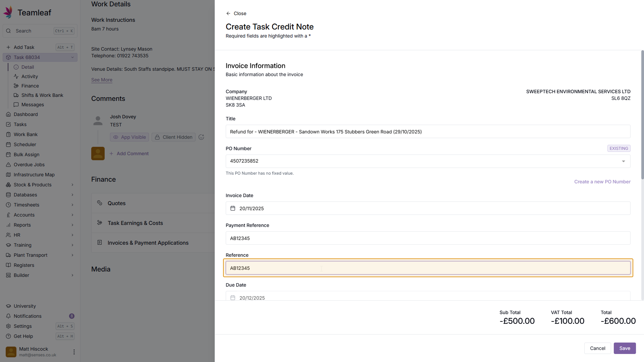Click the Save button
The width and height of the screenshot is (644, 362).
625,348
